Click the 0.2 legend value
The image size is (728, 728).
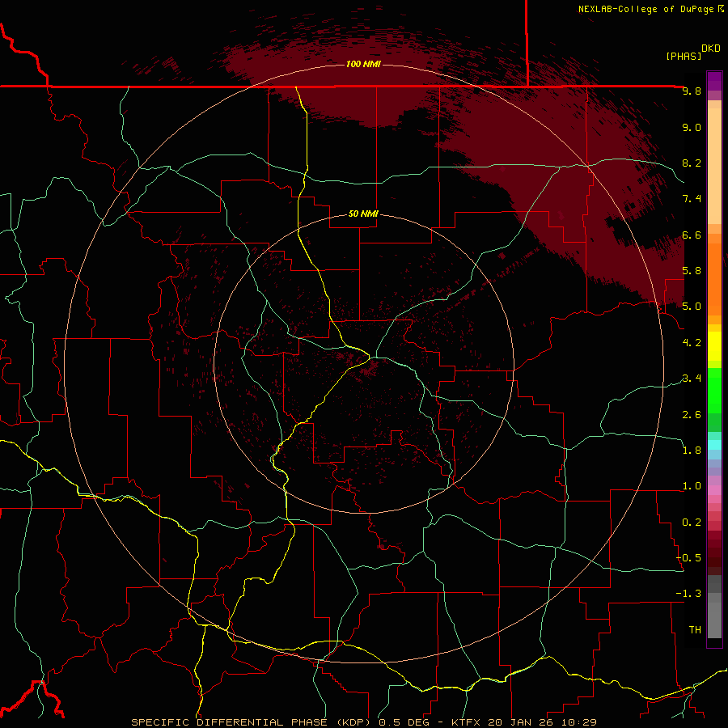tap(692, 522)
